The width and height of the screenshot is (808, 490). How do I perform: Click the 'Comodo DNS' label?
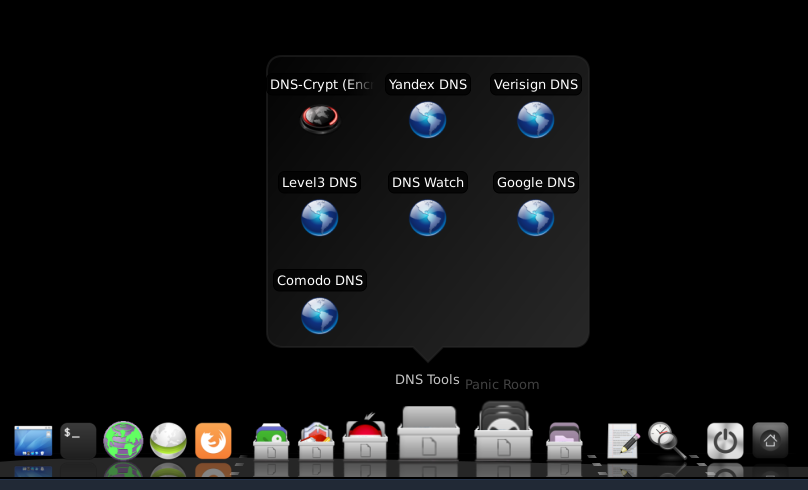(x=320, y=280)
